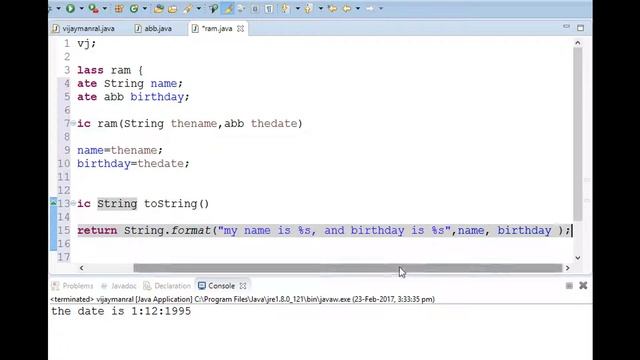Click the green Run button in toolbar
The image size is (640, 360).
pyautogui.click(x=70, y=8)
